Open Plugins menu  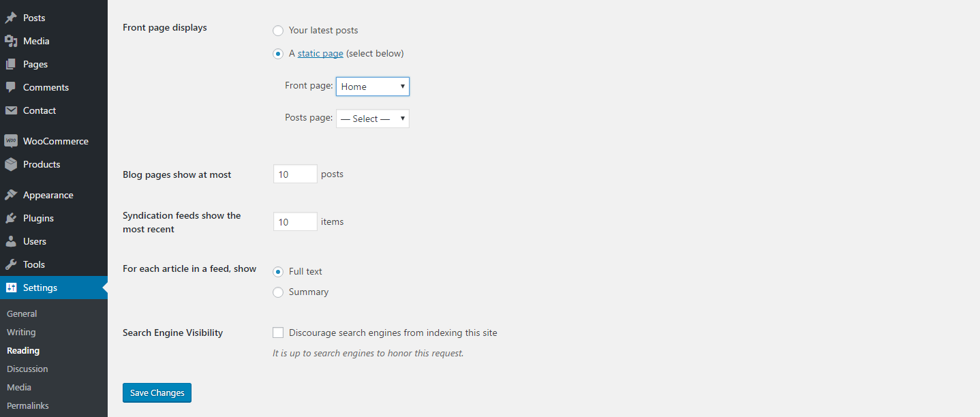tap(38, 218)
